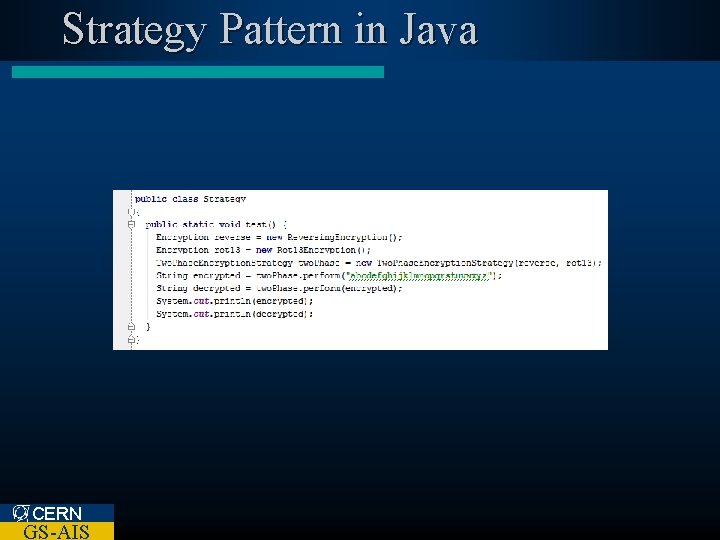Screen dimensions: 720x540
Task: Click the TwoPhaseEncryptionStrategy twoPhase declaration line
Action: 379,263
